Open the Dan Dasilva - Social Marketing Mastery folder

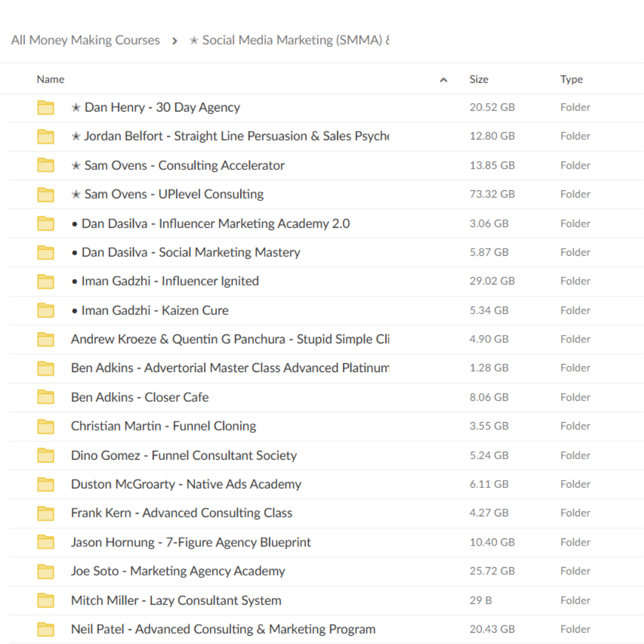click(185, 252)
